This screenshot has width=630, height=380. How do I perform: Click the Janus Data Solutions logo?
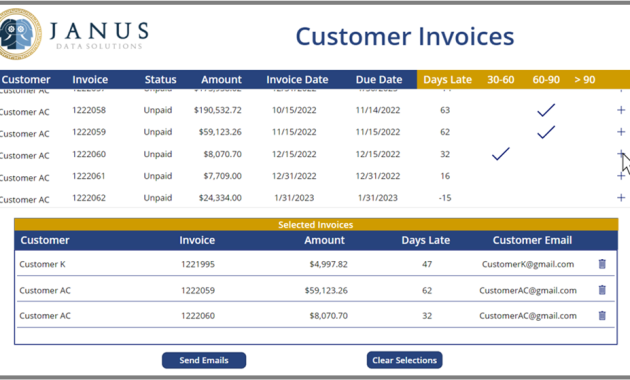tap(74, 35)
